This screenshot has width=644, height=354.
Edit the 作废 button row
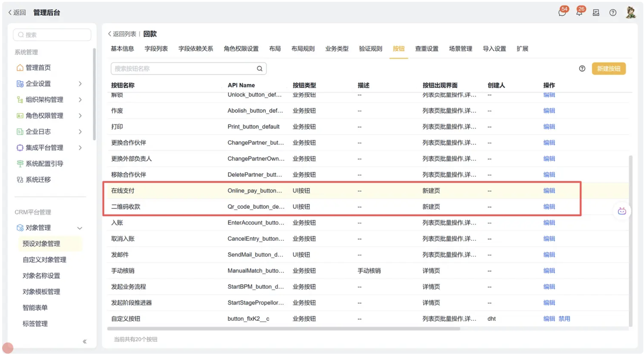(x=549, y=111)
